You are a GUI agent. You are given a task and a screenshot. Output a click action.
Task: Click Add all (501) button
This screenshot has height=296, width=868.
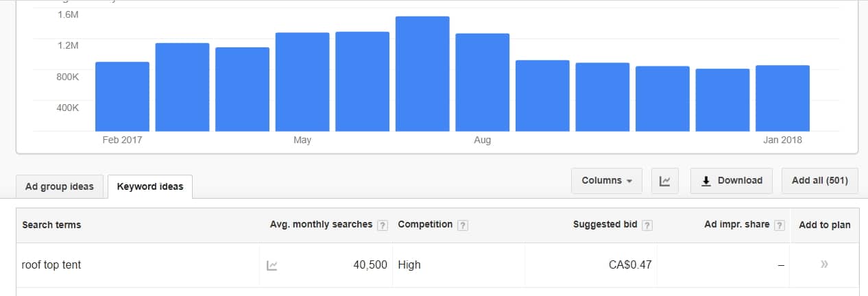pyautogui.click(x=820, y=181)
